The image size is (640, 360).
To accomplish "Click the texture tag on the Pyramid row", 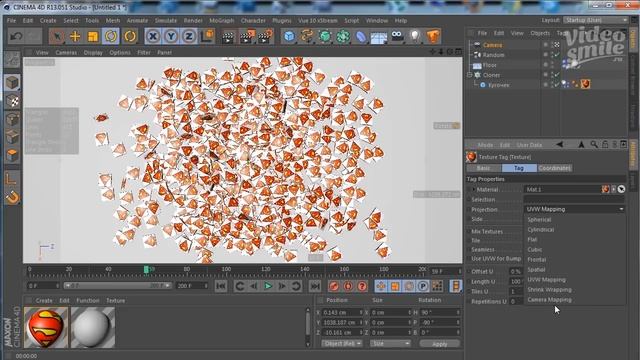I will click(585, 84).
